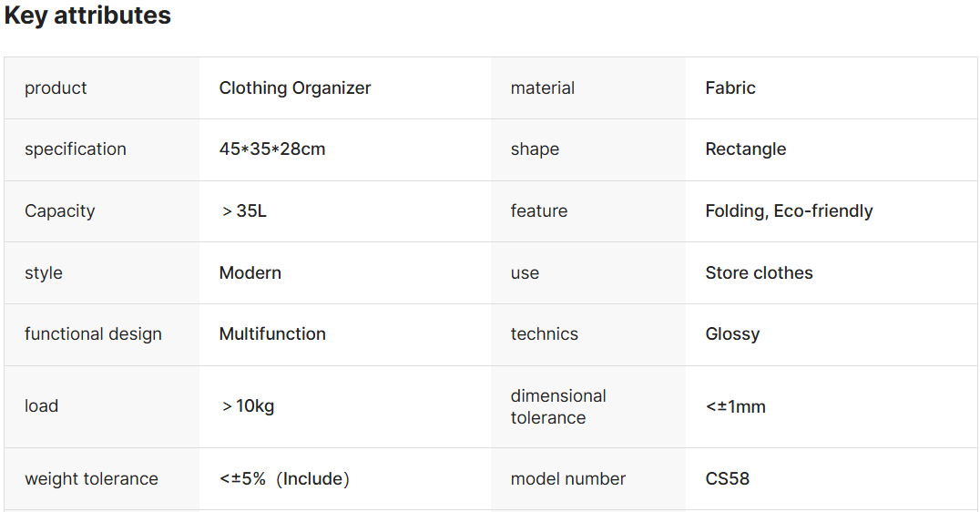
Task: Select the <±5% (Include) weight value
Action: point(284,479)
